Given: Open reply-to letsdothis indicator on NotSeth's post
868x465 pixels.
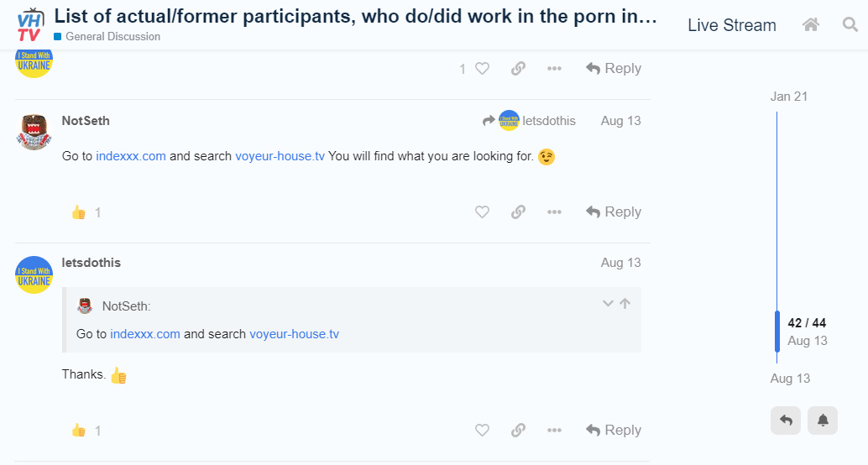Looking at the screenshot, I should click(x=529, y=121).
